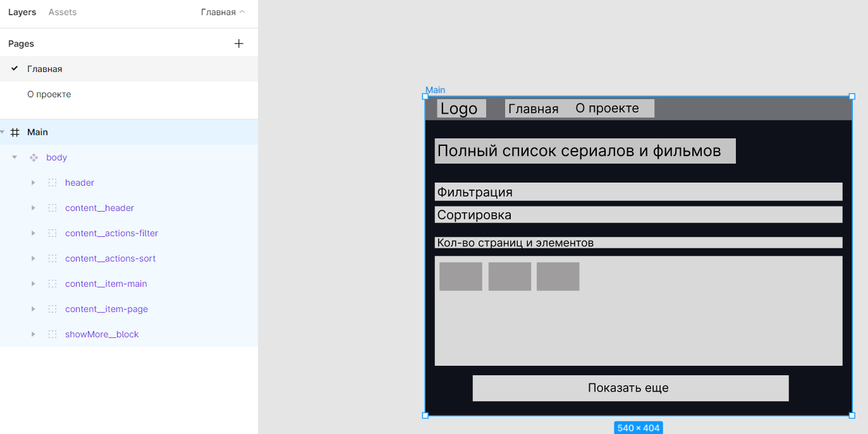Click the group icon next to content__item-page
This screenshot has height=434, width=868.
tap(52, 309)
